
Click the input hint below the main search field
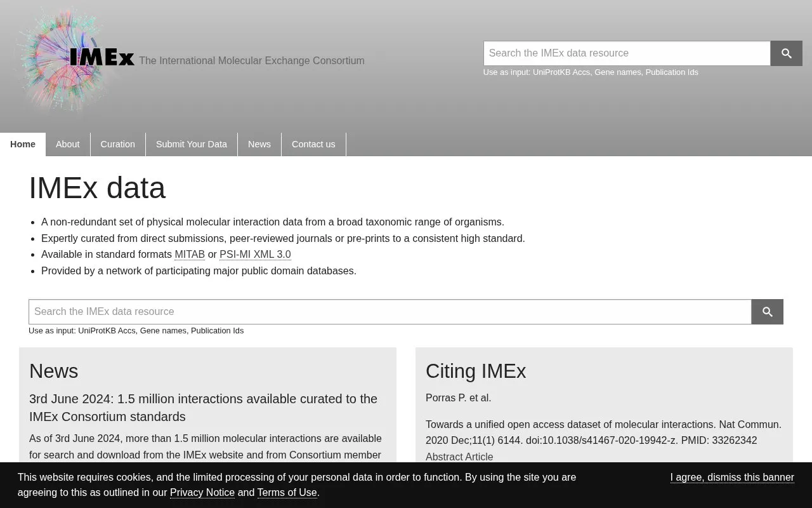(x=136, y=331)
